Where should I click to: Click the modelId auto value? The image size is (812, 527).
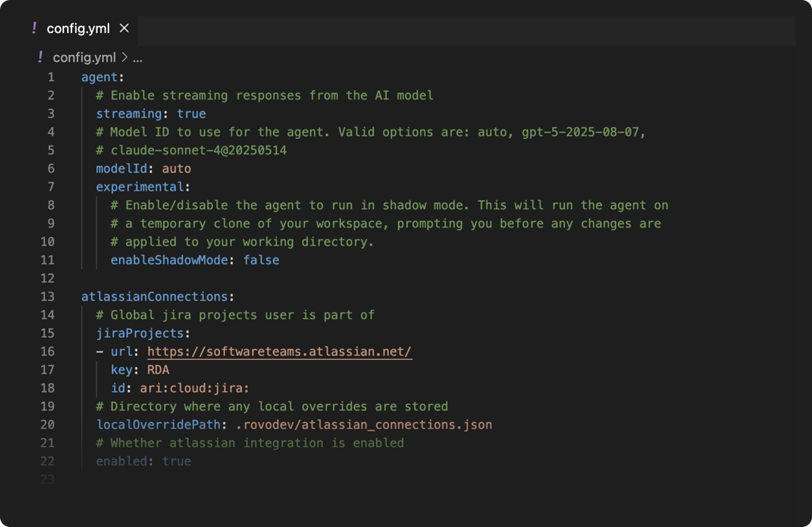tap(176, 169)
